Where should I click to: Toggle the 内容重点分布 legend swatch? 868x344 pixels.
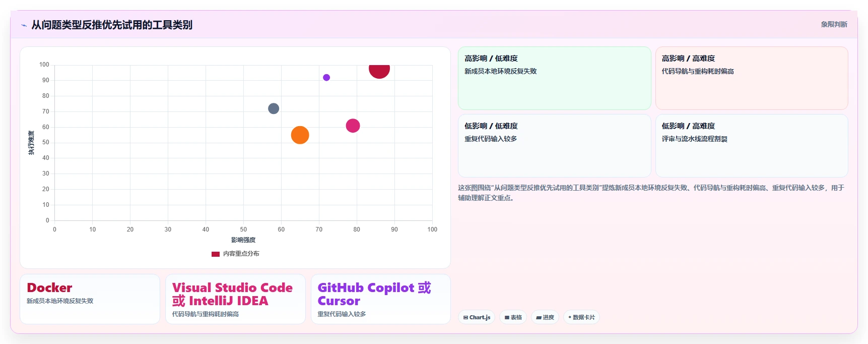pos(216,254)
